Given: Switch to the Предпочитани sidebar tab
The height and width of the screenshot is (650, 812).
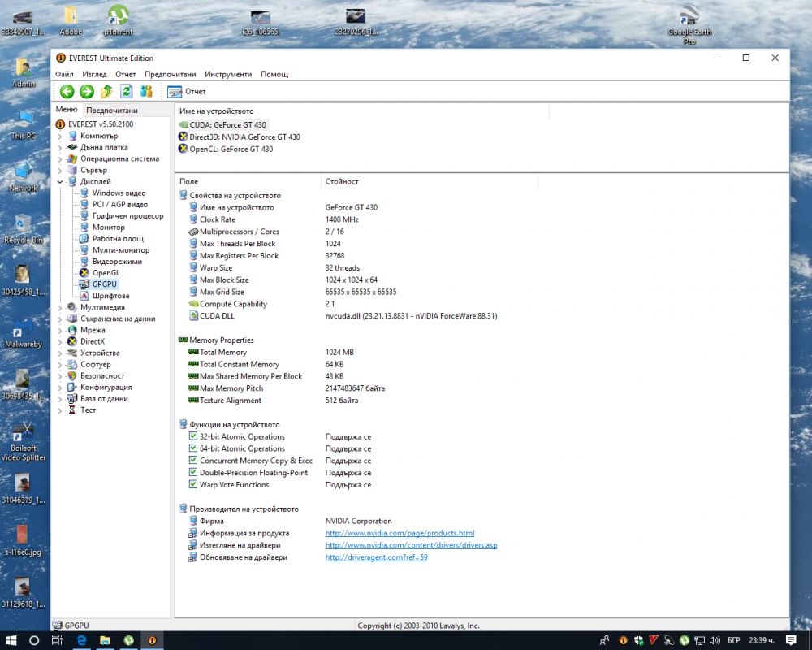Looking at the screenshot, I should [112, 110].
